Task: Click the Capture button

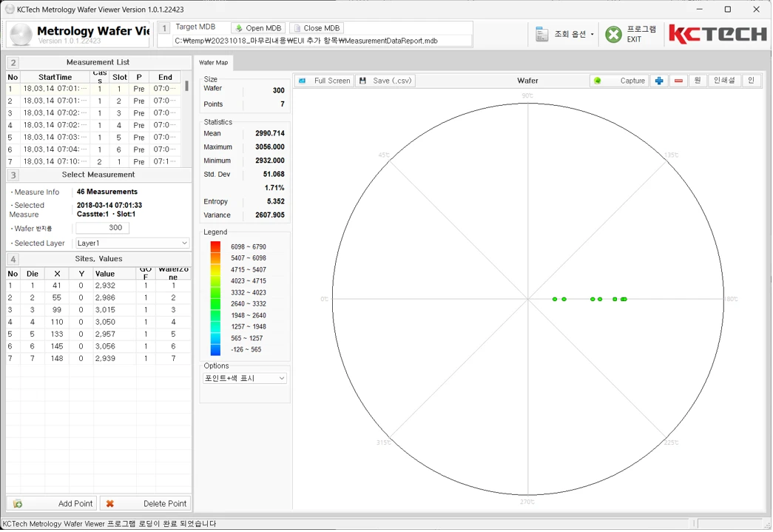Action: click(x=620, y=81)
